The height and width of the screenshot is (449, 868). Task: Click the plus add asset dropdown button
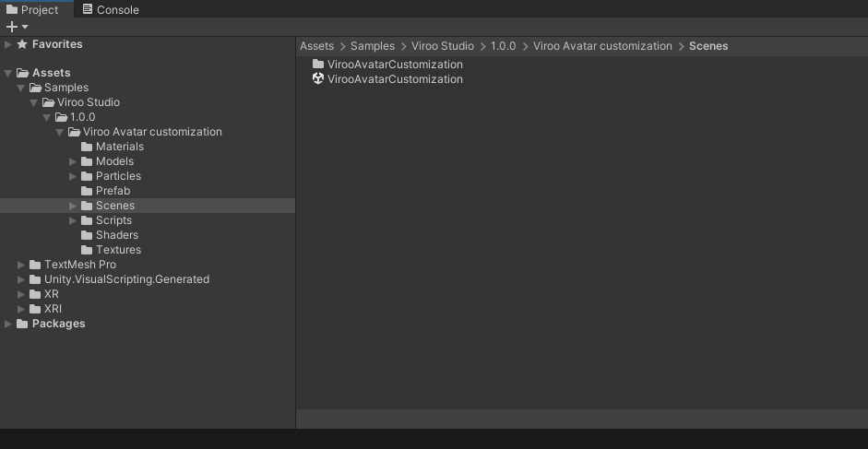pyautogui.click(x=17, y=27)
